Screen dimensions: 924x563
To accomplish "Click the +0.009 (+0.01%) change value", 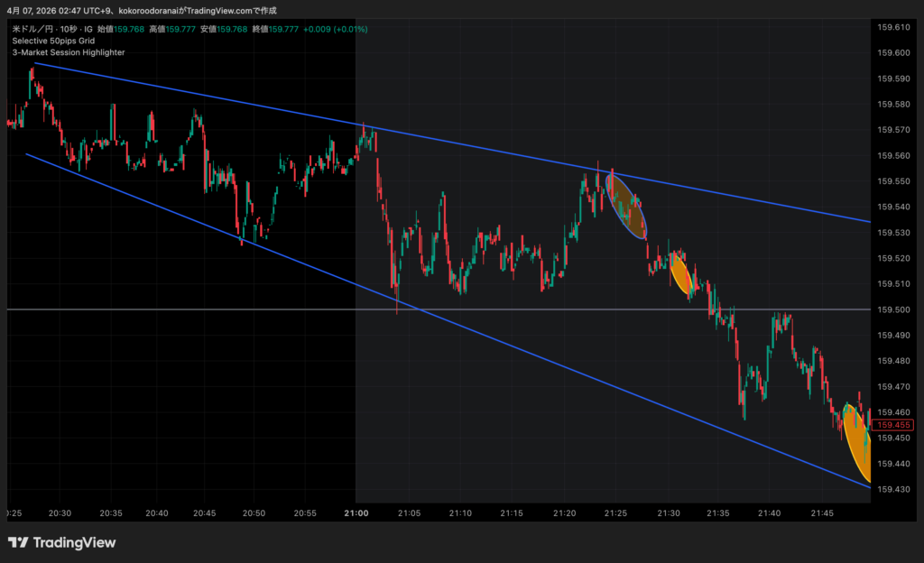I will (x=335, y=29).
